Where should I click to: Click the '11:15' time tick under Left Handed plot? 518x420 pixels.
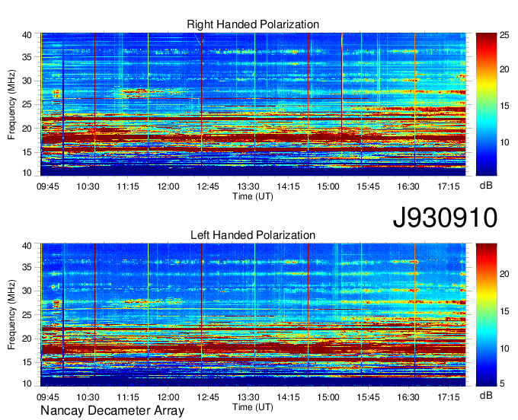128,397
